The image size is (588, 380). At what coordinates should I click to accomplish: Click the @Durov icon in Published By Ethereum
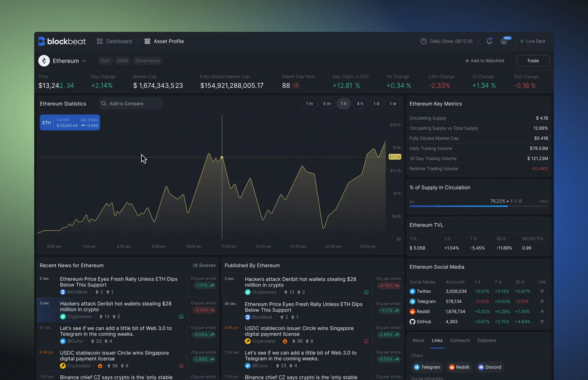248,366
